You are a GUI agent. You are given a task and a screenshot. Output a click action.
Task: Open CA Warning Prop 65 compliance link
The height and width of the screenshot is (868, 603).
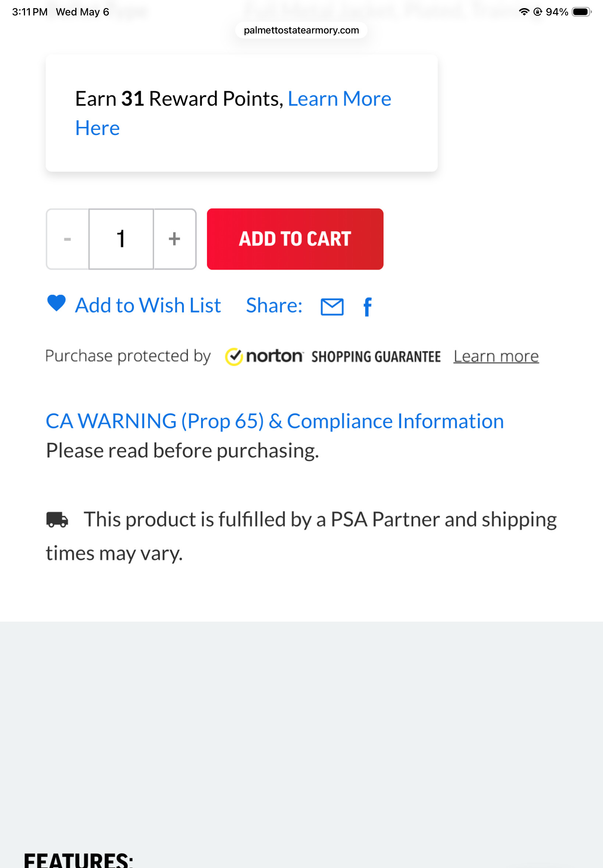pyautogui.click(x=275, y=421)
